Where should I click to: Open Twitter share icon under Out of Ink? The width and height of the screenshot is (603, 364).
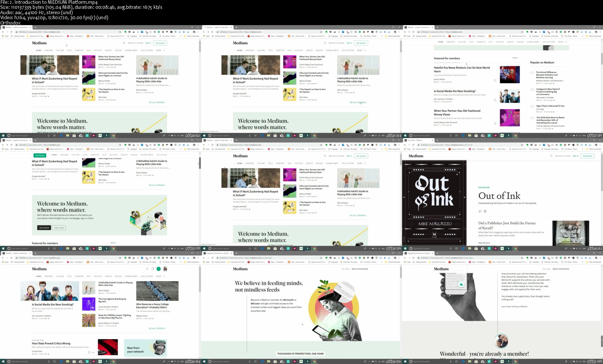coord(480,211)
